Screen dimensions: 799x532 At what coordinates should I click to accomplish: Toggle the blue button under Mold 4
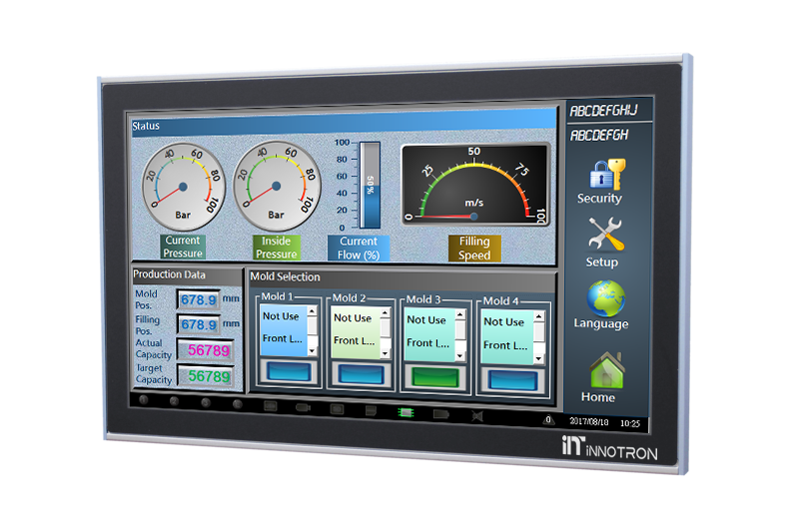pos(509,381)
